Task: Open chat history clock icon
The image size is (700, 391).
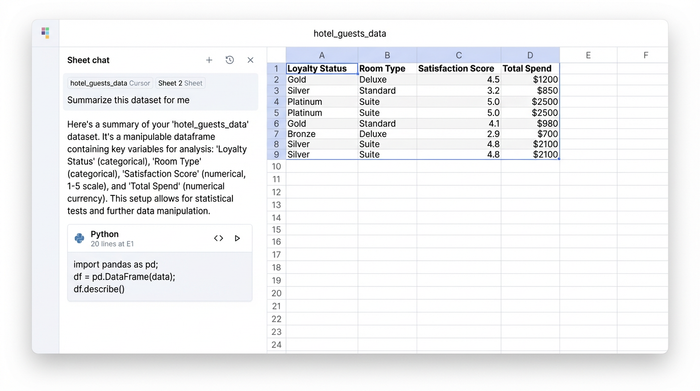Action: [x=229, y=60]
